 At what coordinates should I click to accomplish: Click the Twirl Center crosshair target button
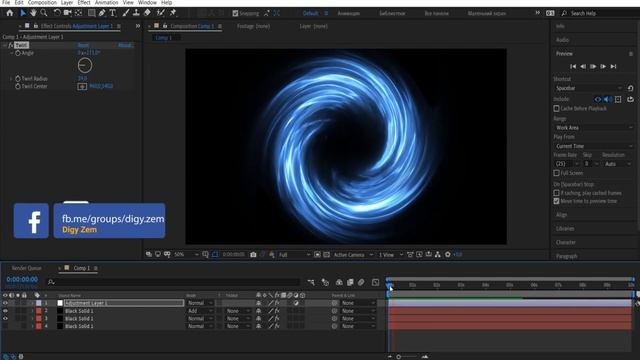[82, 87]
